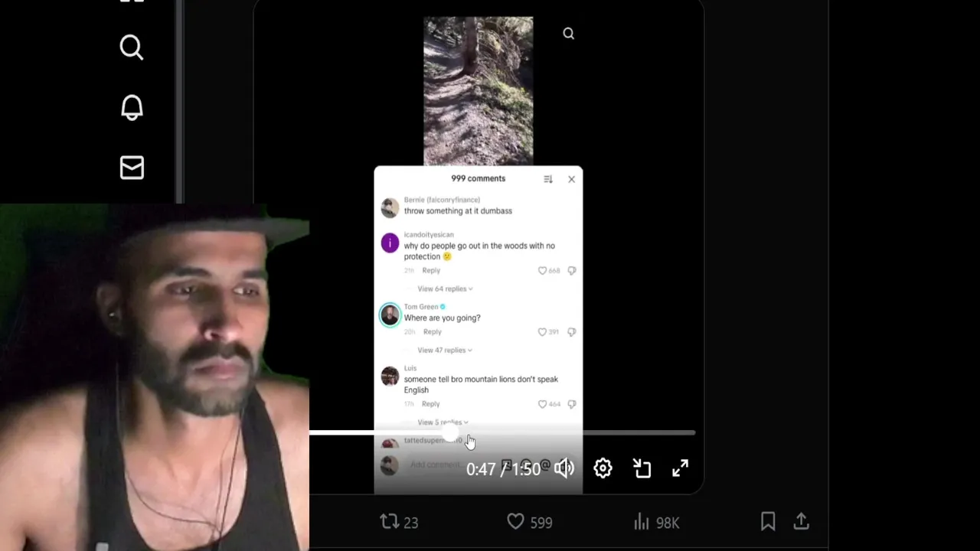Open the Search magnifier in left sidebar
This screenshot has height=551, width=980.
coord(132,47)
